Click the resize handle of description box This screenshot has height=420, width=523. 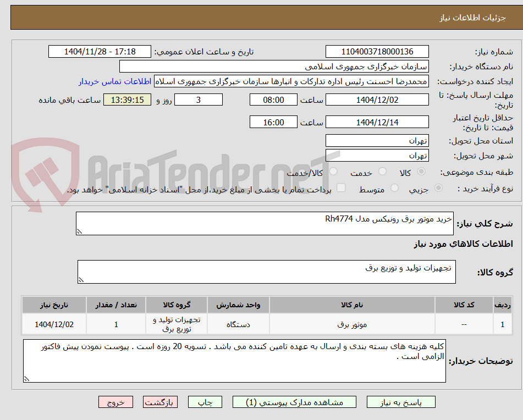[79, 231]
